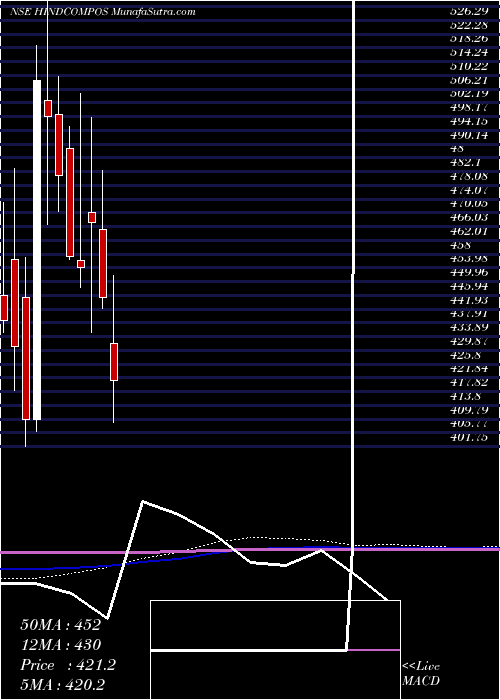Click the small red candle near 466
Image resolution: width=500 pixels, height=700 pixels.
coord(92,217)
